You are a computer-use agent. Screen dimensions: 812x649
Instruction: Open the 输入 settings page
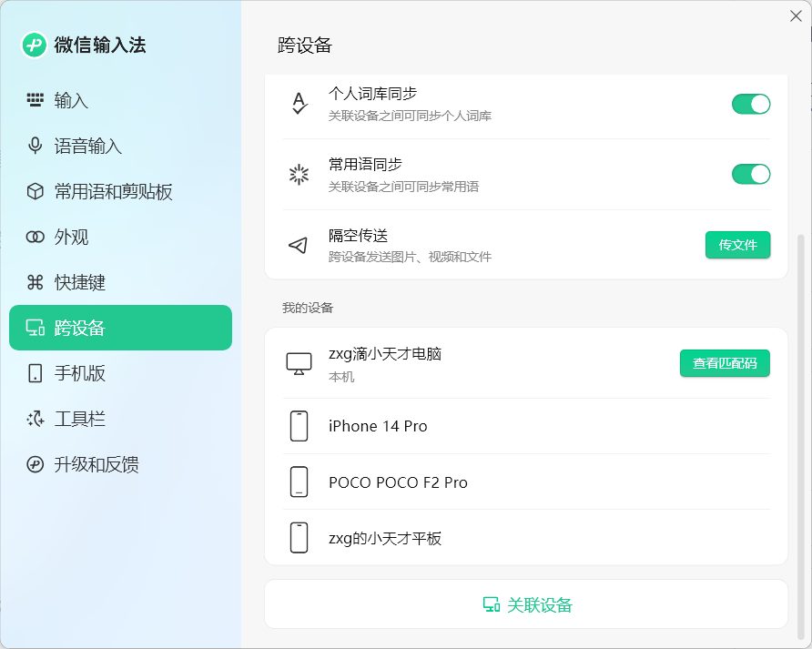121,100
